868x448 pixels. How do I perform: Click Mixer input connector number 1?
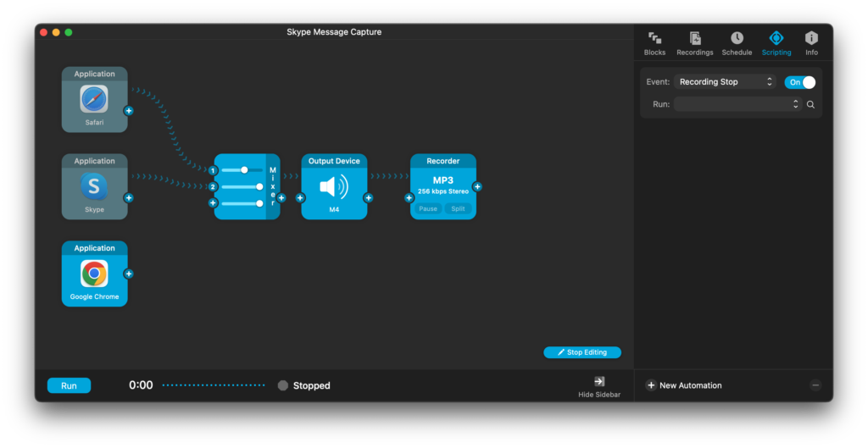(x=213, y=170)
